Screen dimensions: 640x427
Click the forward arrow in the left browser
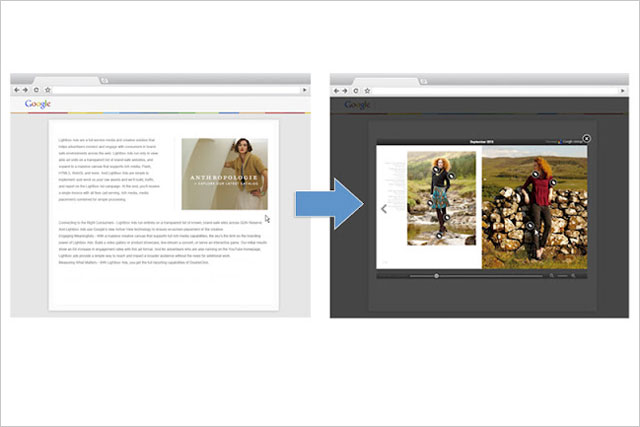coord(25,90)
